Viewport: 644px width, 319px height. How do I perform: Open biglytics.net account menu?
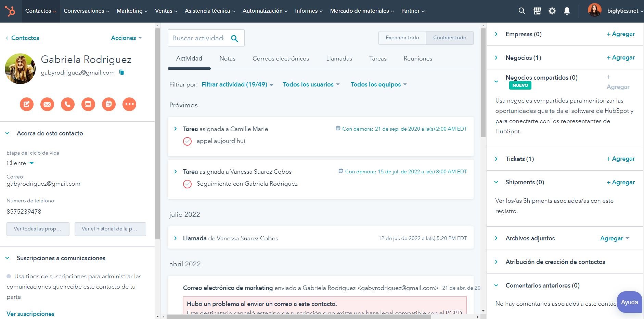click(x=625, y=11)
